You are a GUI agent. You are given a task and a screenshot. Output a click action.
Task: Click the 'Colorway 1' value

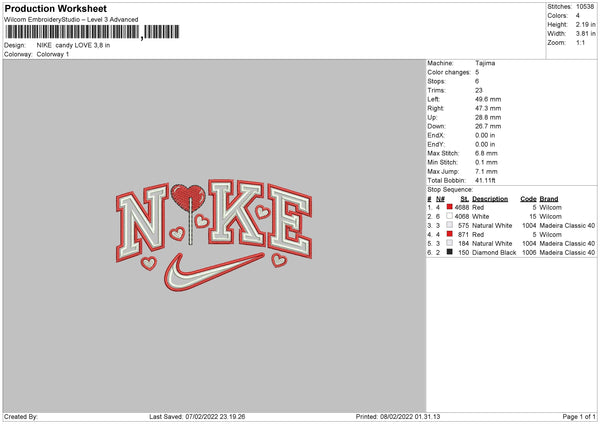click(53, 54)
